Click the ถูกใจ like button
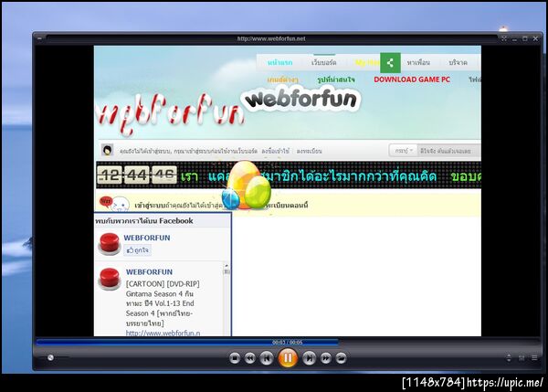The width and height of the screenshot is (548, 392). pos(138,250)
